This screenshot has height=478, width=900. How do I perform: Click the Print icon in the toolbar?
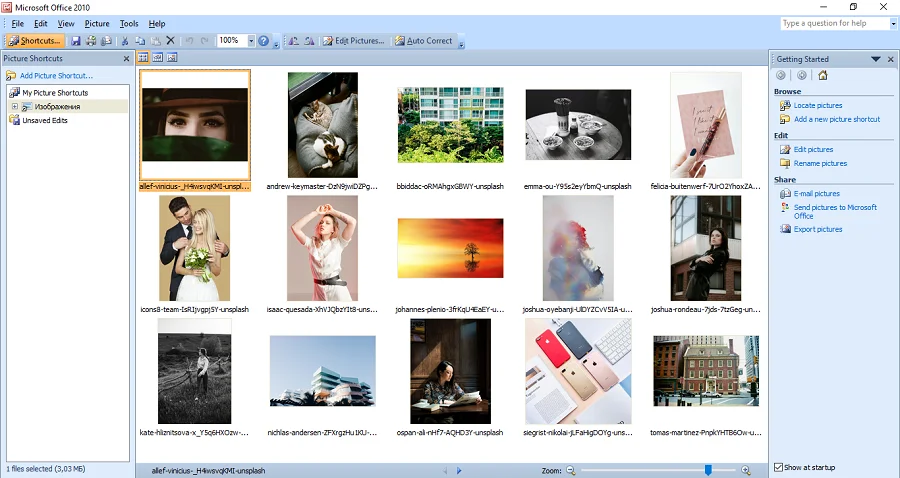pos(92,41)
